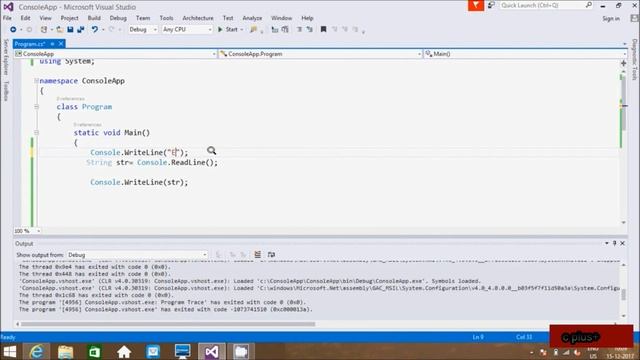
Task: Expand the Start button dropdown arrow
Action: 242,29
